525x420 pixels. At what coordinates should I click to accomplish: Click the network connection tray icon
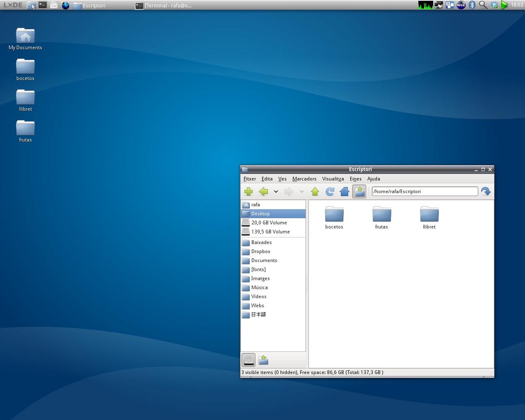[439, 5]
